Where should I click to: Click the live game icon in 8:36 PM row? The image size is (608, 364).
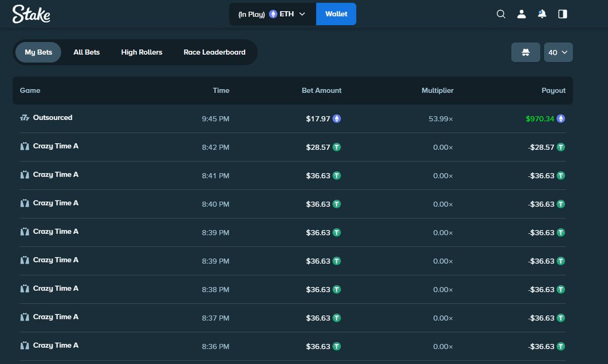(x=24, y=345)
